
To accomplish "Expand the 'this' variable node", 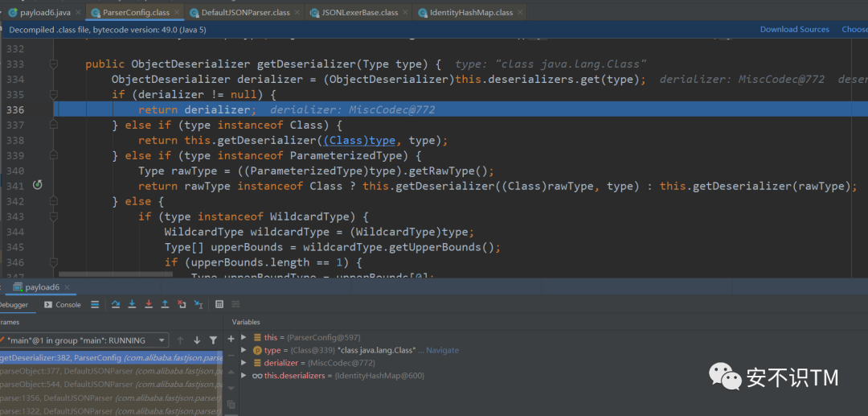I will click(x=244, y=338).
